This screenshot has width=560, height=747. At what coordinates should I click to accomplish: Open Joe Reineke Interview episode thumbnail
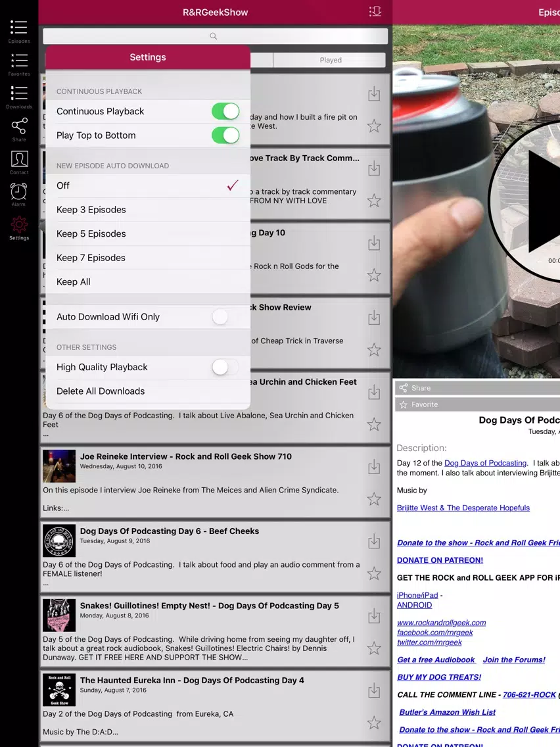point(59,466)
